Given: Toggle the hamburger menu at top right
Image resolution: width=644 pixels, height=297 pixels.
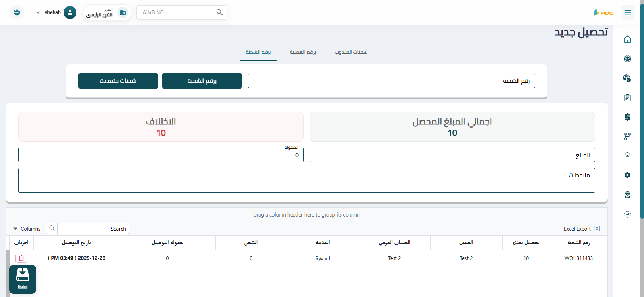Looking at the screenshot, I should [627, 12].
